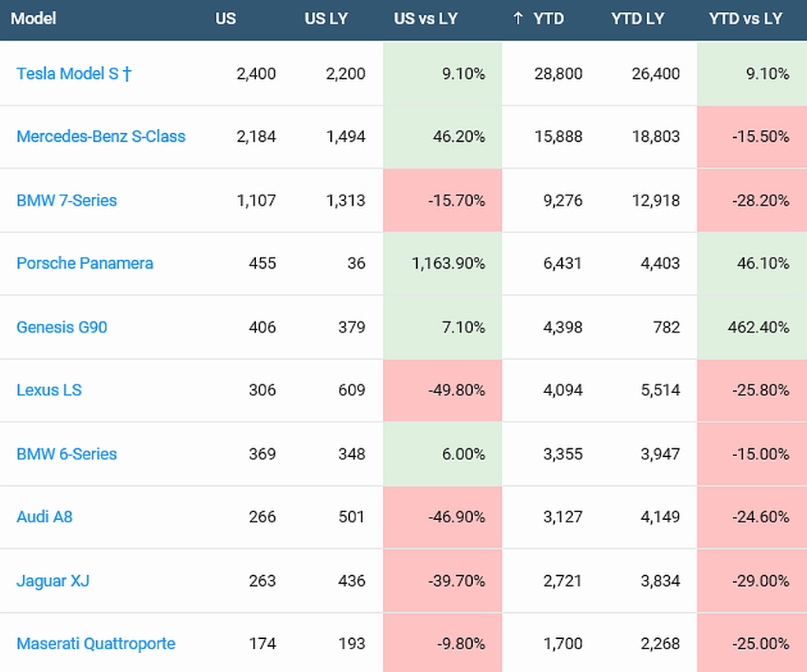Open the Genesis G90 link
This screenshot has width=807, height=672.
coord(61,327)
